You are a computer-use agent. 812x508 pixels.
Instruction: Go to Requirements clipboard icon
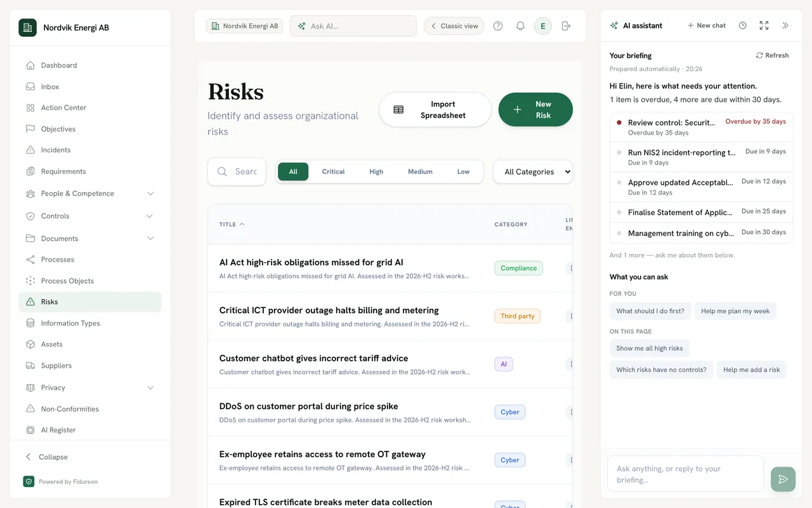tap(30, 171)
